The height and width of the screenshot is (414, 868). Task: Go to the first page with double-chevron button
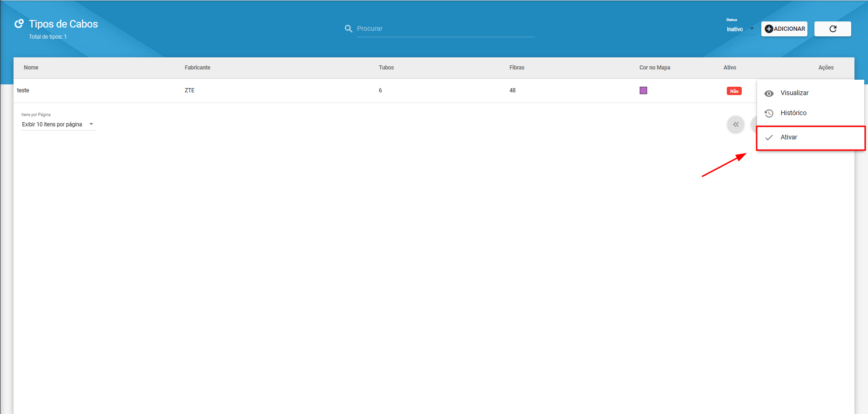736,124
